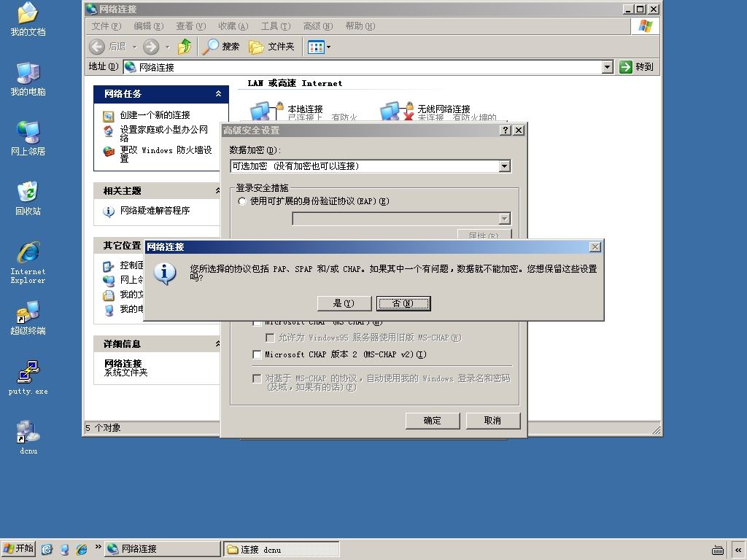The image size is (747, 560).
Task: Click OK (确定) in Advanced Security dialog
Action: (x=433, y=421)
